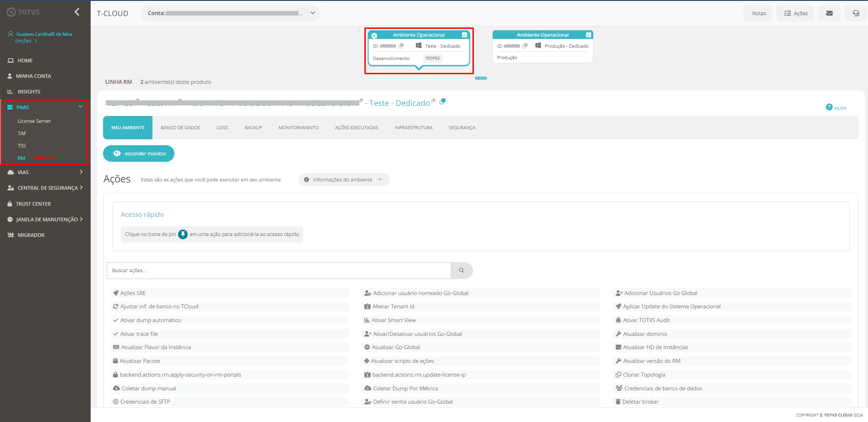Switch to the Logs tab
The height and width of the screenshot is (422, 868).
pos(222,128)
